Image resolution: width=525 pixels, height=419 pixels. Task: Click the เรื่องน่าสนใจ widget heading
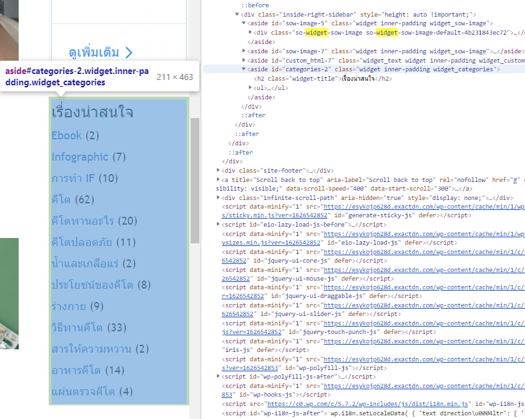(x=93, y=112)
